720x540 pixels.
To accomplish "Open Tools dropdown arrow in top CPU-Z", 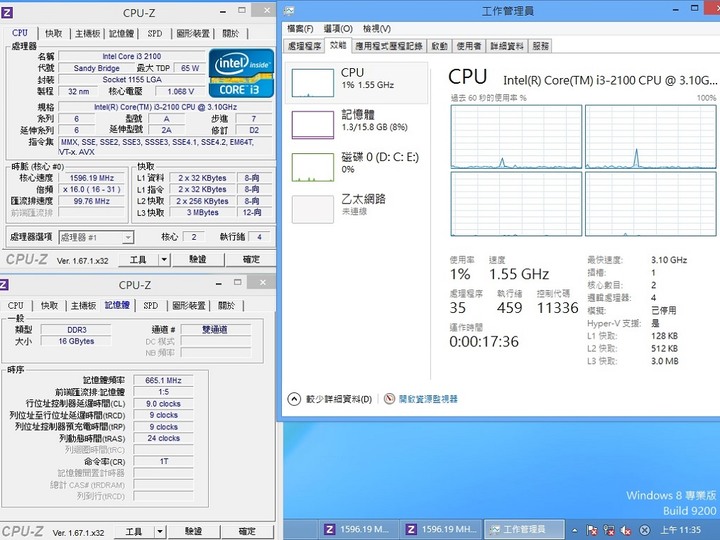I will pos(164,260).
